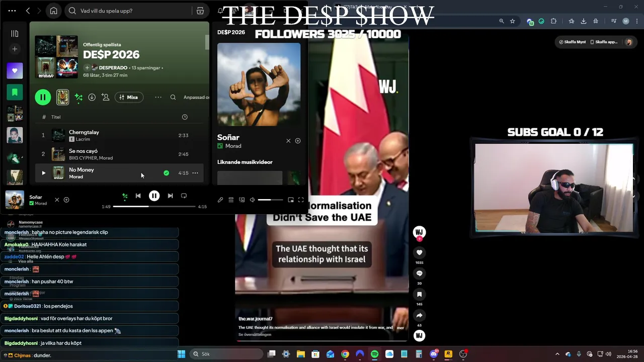This screenshot has height=362, width=644.
Task: Open the Spotify browse icon beside search
Action: click(200, 11)
